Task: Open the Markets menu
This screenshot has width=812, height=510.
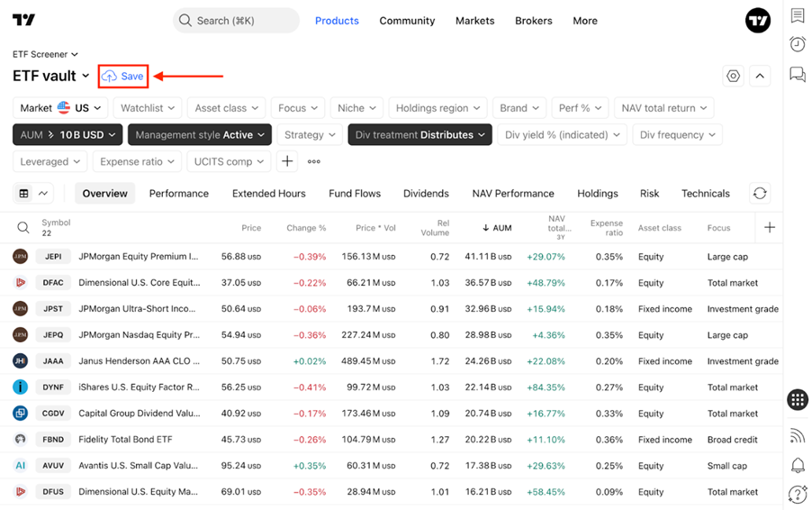Action: click(x=475, y=21)
